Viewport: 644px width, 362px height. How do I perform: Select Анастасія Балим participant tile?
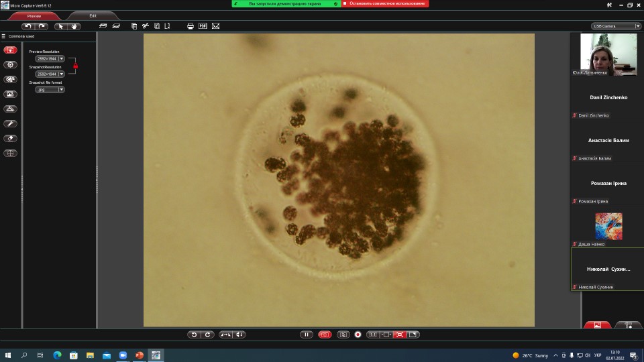pos(608,140)
